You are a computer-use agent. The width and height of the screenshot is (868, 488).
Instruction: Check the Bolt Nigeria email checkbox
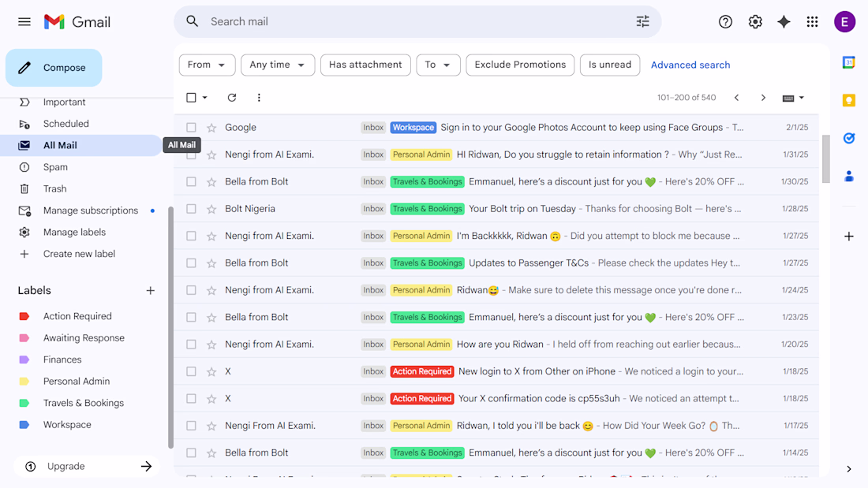pyautogui.click(x=191, y=209)
